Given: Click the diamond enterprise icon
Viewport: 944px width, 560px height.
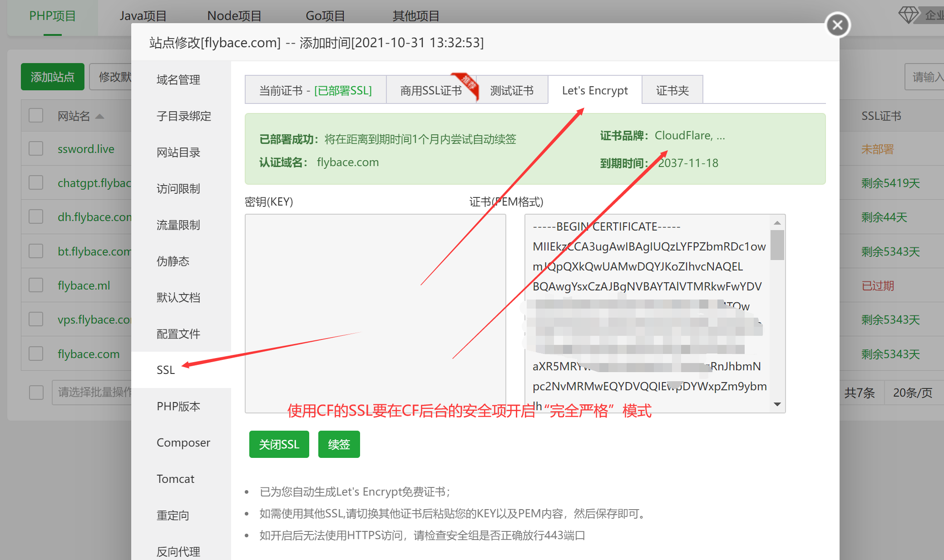Looking at the screenshot, I should coord(908,15).
